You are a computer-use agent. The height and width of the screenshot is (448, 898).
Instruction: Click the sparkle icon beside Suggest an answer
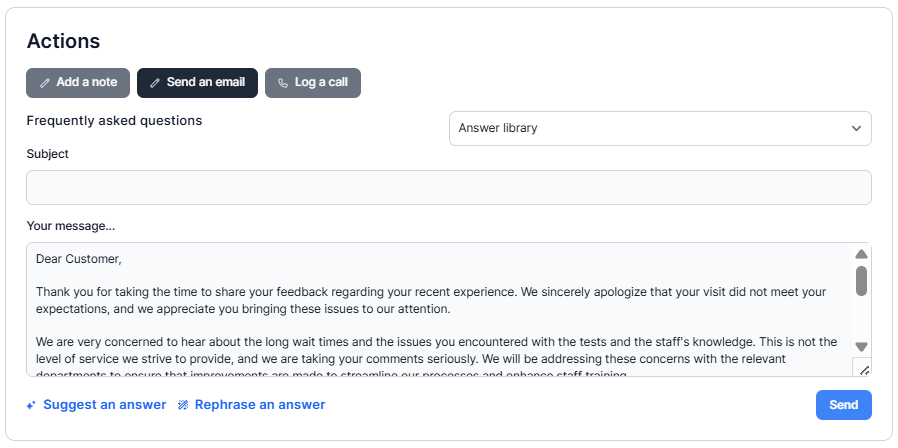click(x=32, y=405)
